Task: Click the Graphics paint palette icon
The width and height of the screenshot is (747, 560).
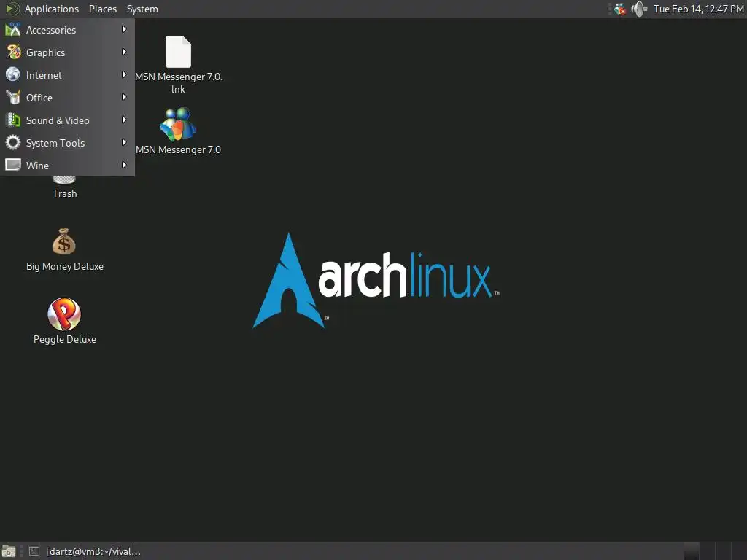Action: (x=13, y=52)
